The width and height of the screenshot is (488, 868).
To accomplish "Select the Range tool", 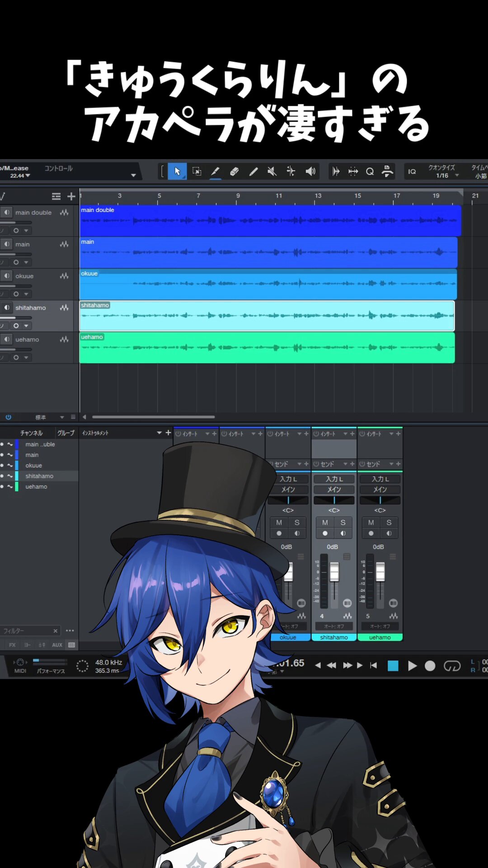I will [197, 171].
